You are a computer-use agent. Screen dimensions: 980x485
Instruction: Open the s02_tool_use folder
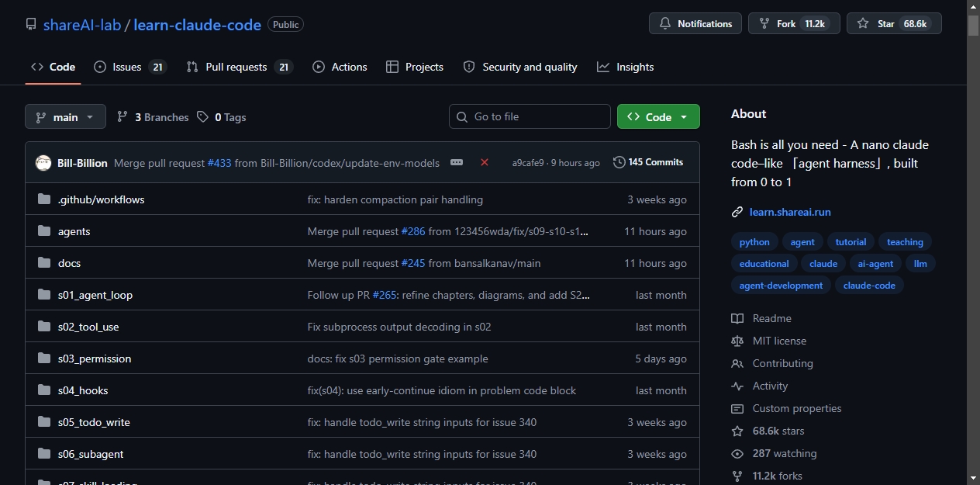[88, 327]
